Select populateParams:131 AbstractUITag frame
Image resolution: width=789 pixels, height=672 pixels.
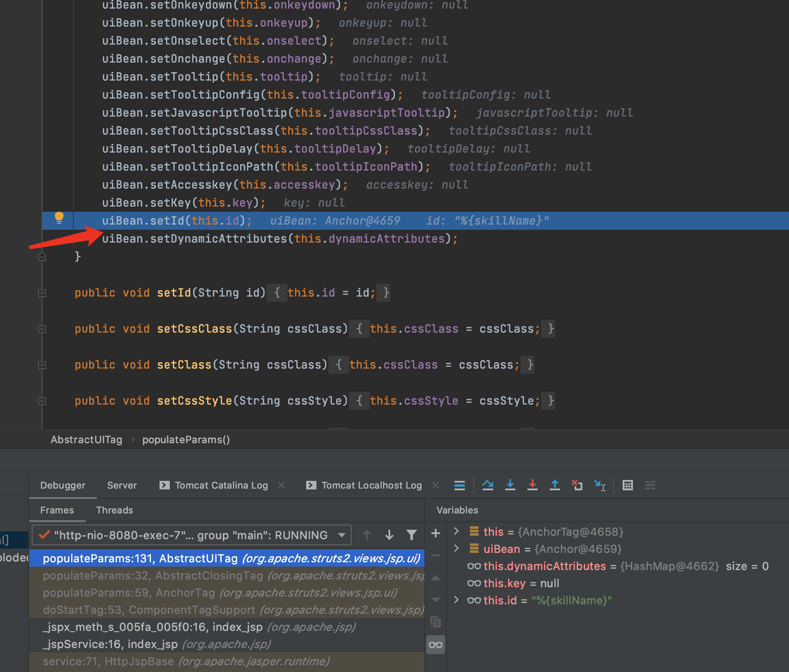click(x=227, y=558)
